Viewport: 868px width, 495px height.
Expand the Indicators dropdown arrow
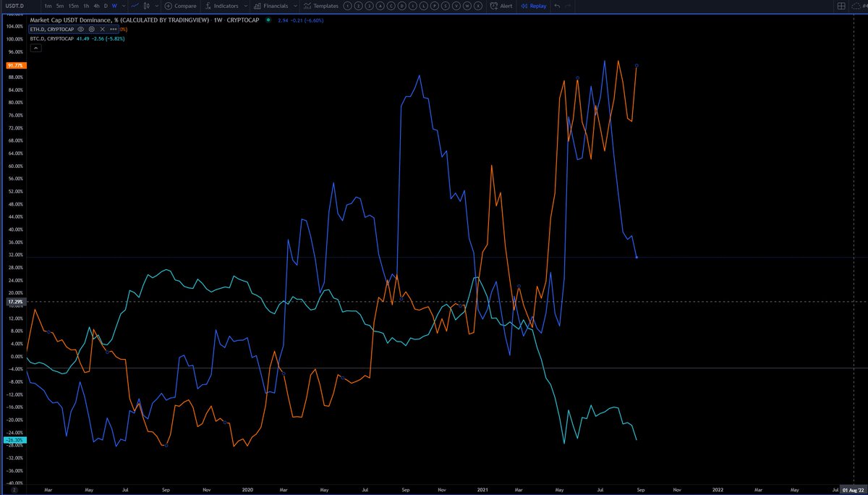[x=247, y=5]
